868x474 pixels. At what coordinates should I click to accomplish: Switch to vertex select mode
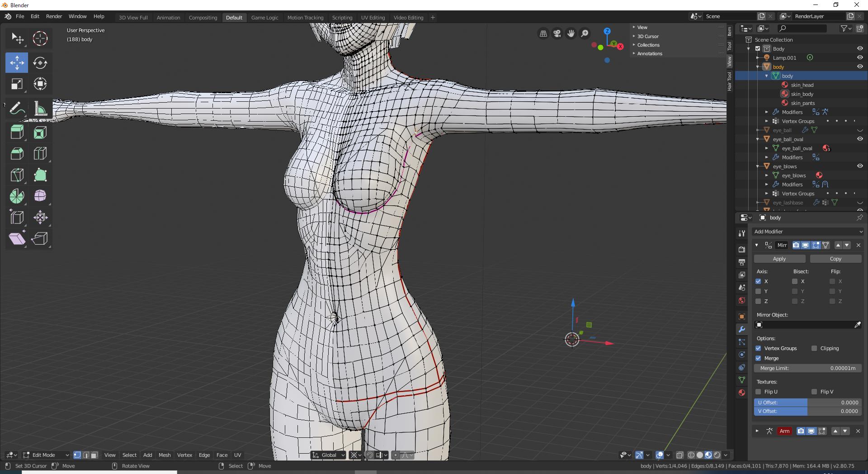77,455
